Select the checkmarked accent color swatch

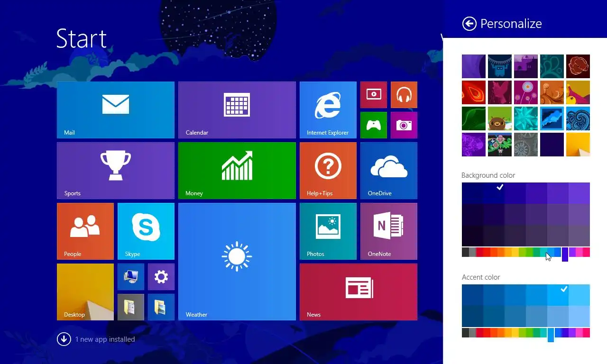(x=558, y=295)
